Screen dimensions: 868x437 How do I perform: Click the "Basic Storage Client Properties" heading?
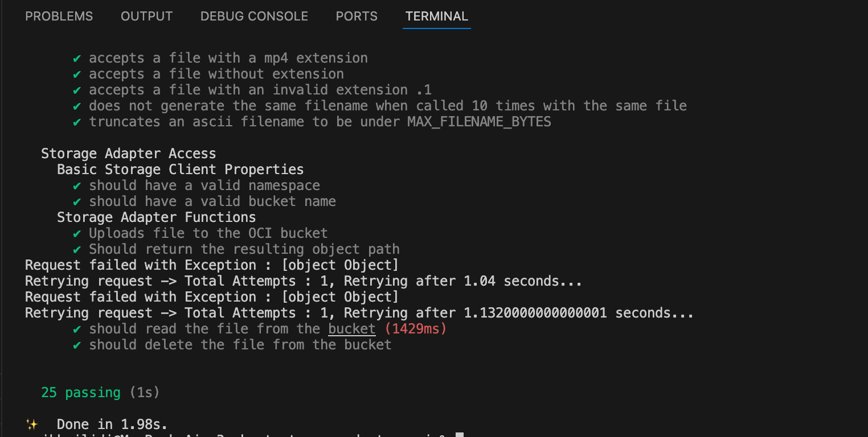click(x=180, y=170)
